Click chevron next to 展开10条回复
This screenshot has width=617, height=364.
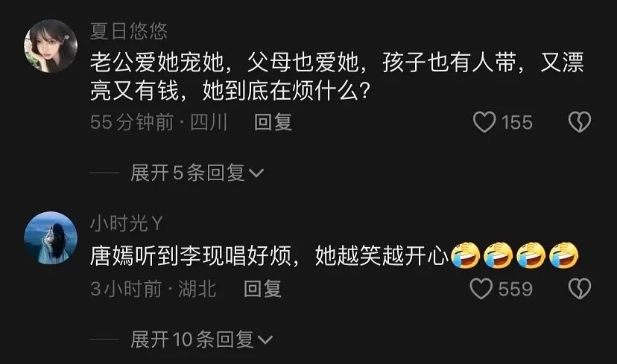pos(265,340)
